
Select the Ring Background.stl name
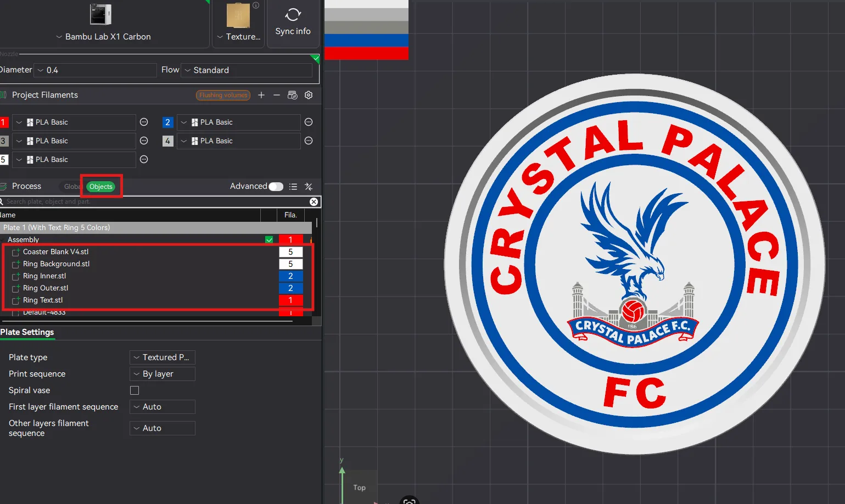(x=56, y=264)
